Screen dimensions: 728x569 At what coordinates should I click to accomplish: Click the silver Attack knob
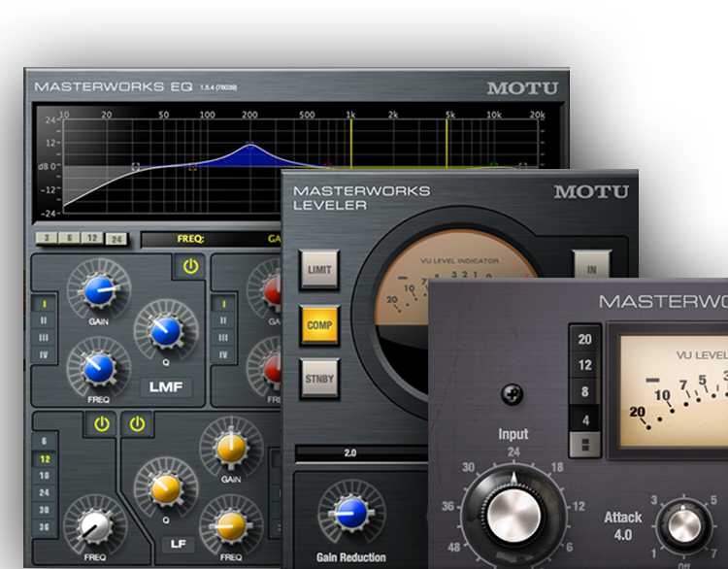(684, 525)
